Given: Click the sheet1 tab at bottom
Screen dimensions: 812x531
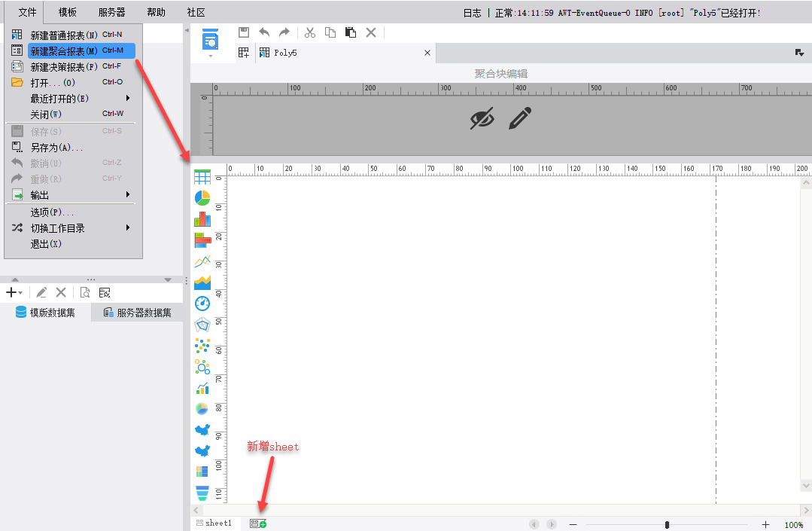Looking at the screenshot, I should coord(214,523).
